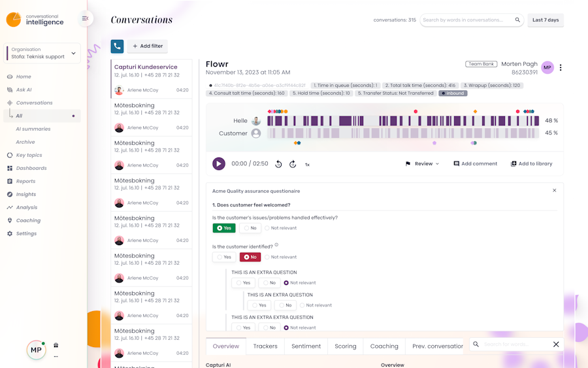Open the Organisation Stofa: Teknisk support dropdown
This screenshot has width=588, height=368.
42,53
